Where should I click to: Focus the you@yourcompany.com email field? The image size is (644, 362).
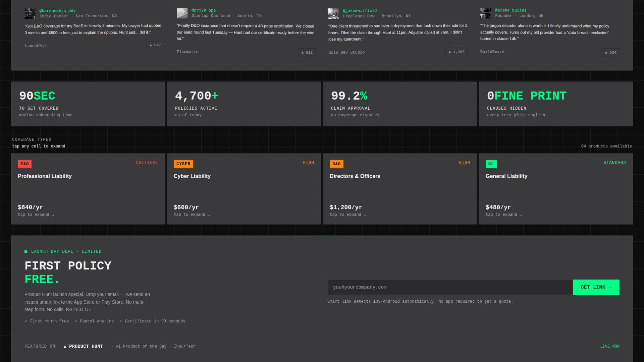[x=450, y=287]
